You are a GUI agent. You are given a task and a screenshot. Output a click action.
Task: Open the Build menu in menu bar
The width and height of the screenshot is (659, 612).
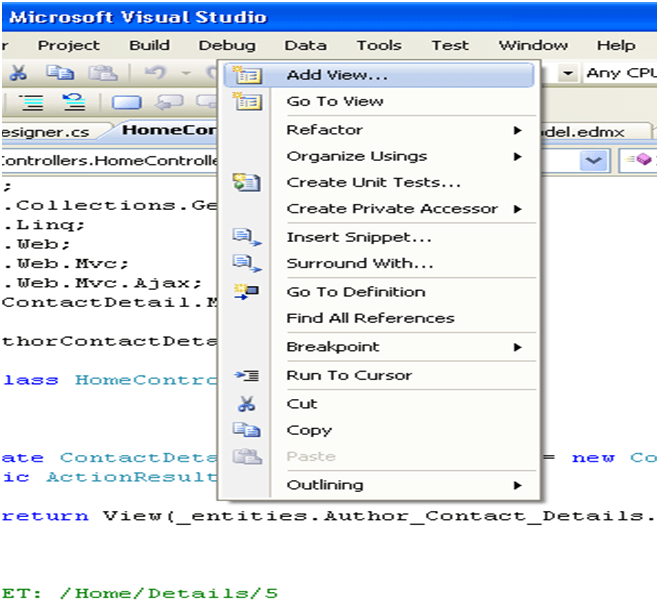tap(149, 45)
